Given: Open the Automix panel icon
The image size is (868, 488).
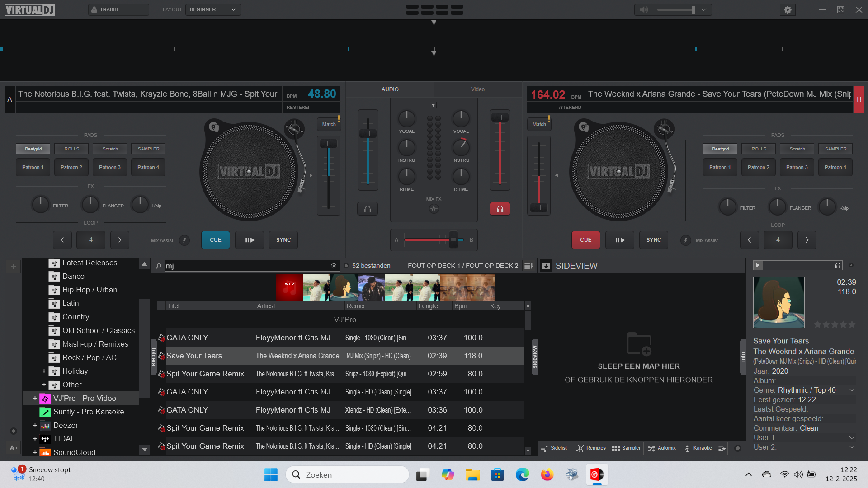Looking at the screenshot, I should [662, 448].
